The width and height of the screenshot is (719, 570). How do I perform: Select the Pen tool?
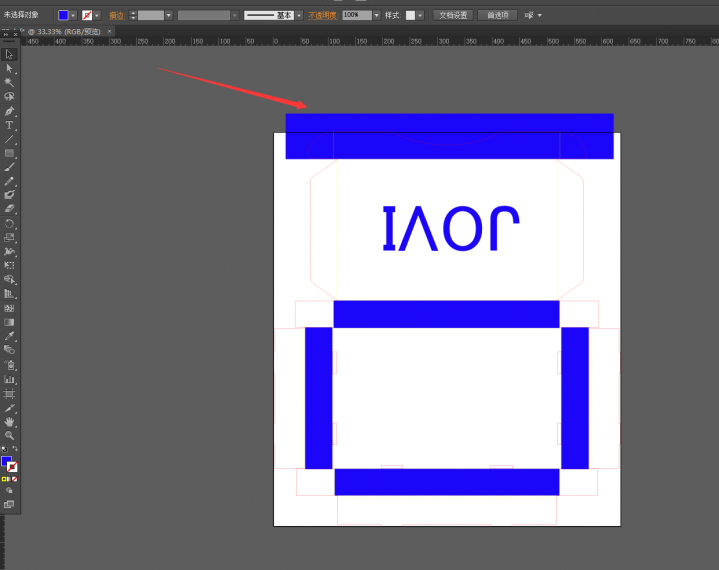point(9,111)
